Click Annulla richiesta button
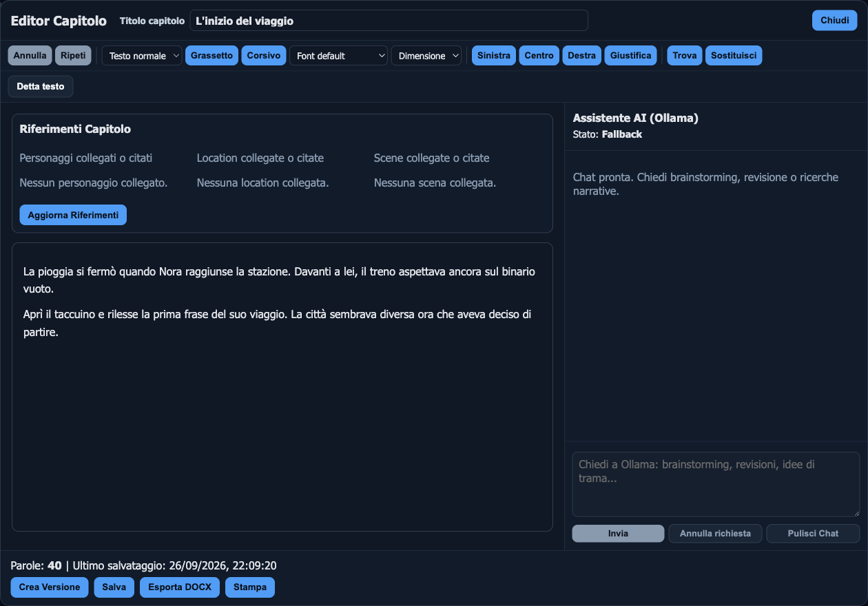The width and height of the screenshot is (868, 606). (715, 534)
